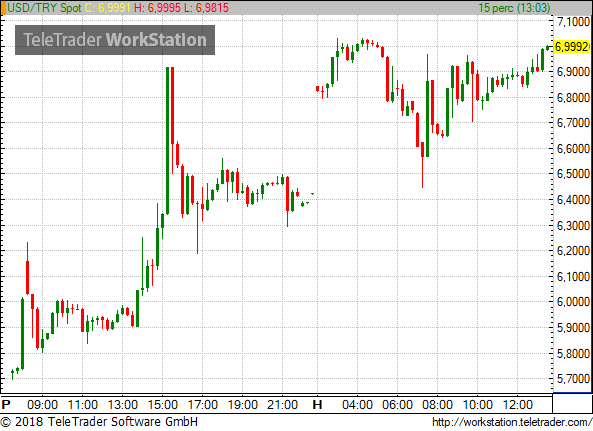Select the yellow current price tag 6,9992
Screen dimensions: 593x431
click(x=572, y=47)
